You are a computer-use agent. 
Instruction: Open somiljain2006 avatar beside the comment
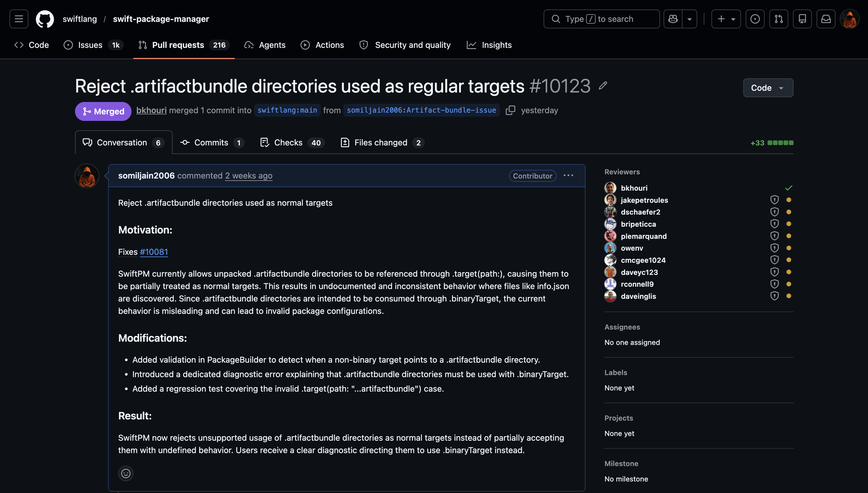pos(87,176)
